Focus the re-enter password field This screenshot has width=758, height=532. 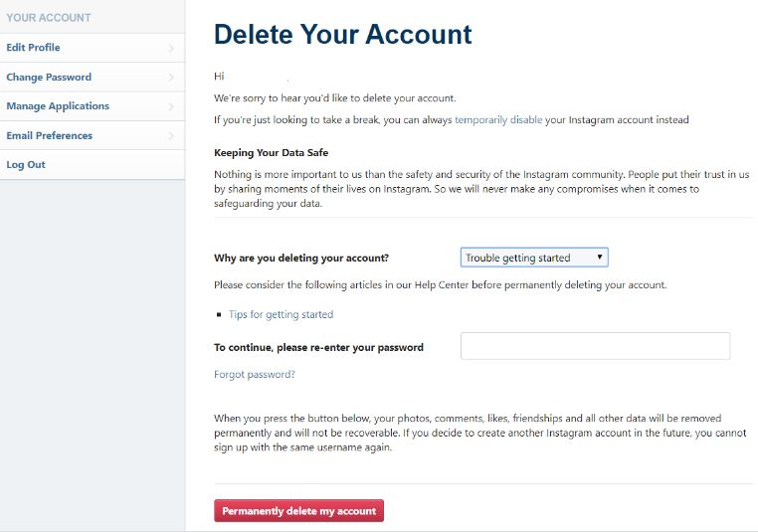pos(595,346)
